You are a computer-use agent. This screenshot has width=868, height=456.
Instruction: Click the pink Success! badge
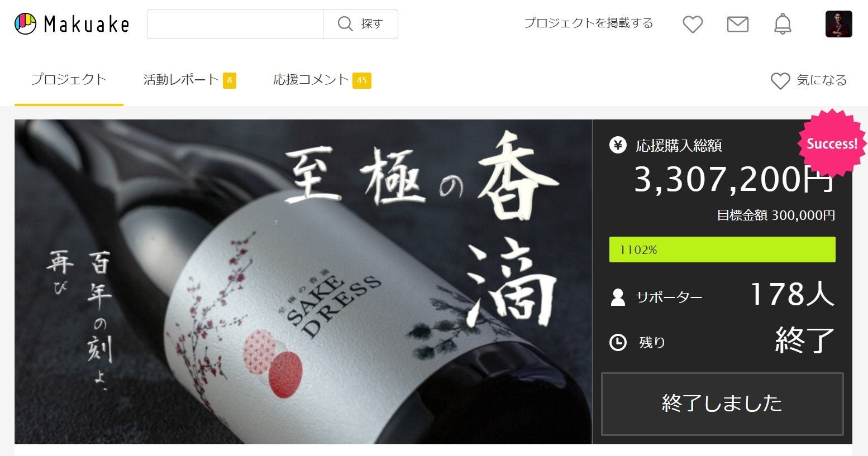831,143
